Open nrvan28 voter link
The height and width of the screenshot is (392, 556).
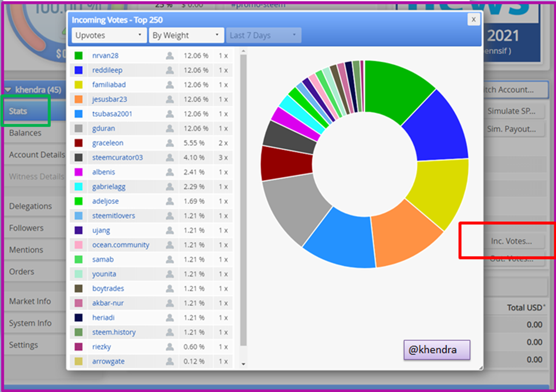tap(105, 56)
